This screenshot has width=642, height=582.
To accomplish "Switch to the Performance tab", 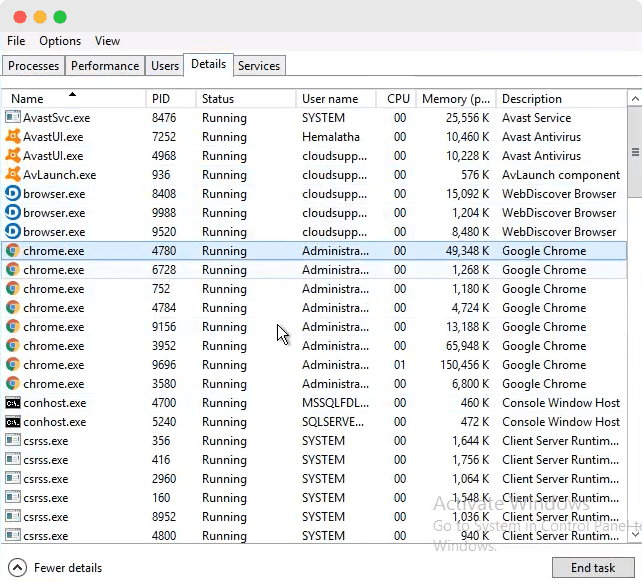I will [x=105, y=66].
